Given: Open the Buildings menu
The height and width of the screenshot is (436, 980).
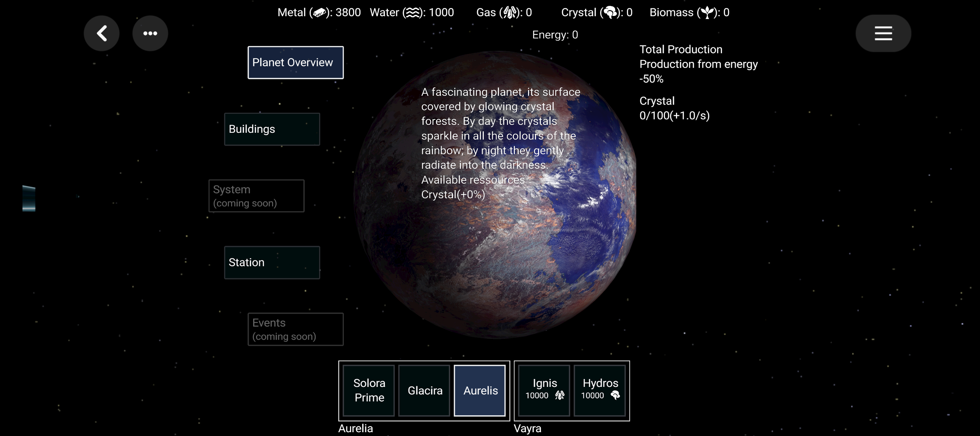Looking at the screenshot, I should pyautogui.click(x=272, y=129).
